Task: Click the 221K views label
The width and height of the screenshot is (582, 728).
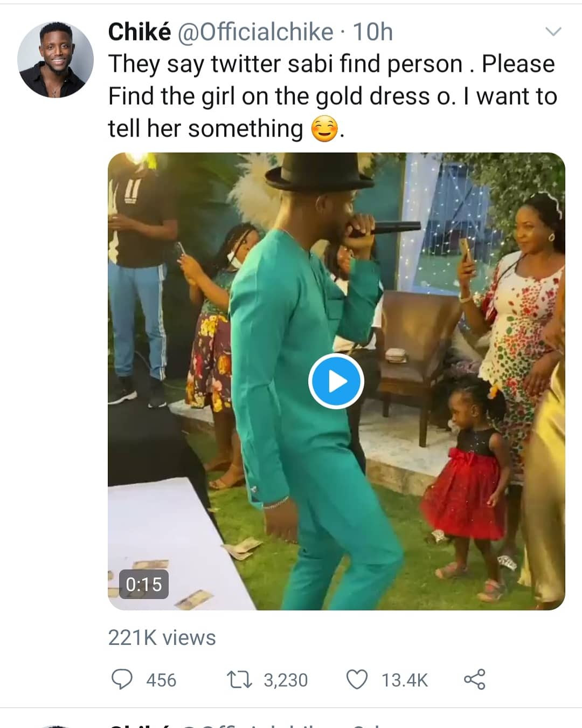Action: pos(162,637)
